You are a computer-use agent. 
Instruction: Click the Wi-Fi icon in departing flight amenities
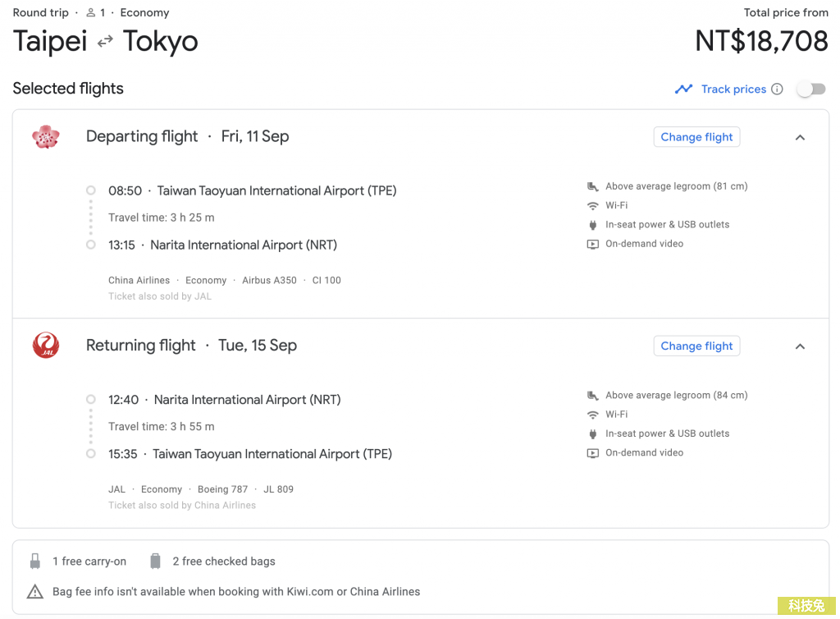click(592, 206)
